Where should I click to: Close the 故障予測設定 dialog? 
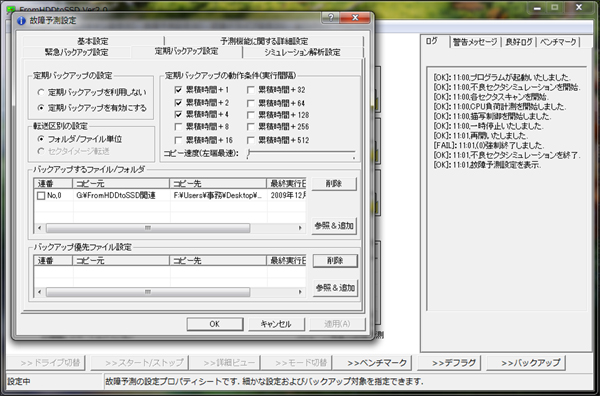point(355,18)
